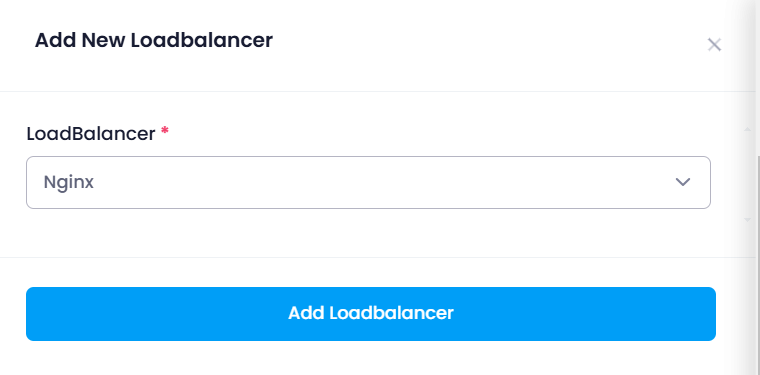Image resolution: width=760 pixels, height=375 pixels.
Task: Click the Add New Loadbalancer heading
Action: tap(154, 40)
